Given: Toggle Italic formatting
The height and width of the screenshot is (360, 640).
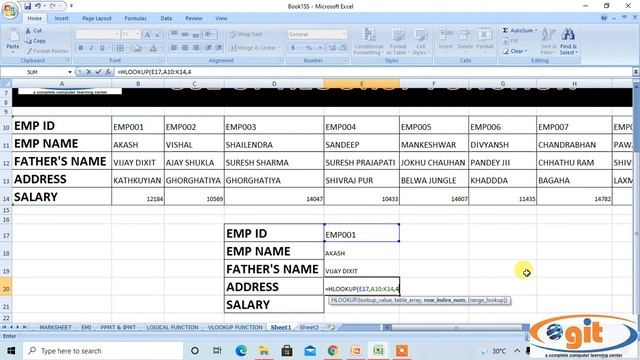Looking at the screenshot, I should tap(91, 48).
